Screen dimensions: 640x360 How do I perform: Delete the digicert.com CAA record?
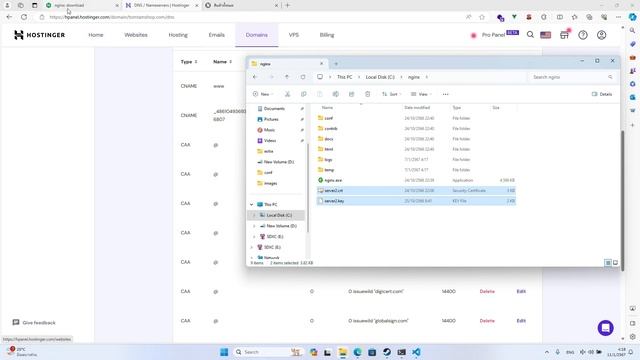487,291
